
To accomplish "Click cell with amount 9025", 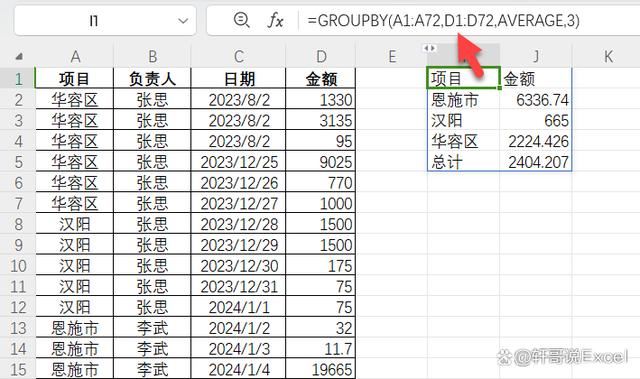I will [321, 162].
